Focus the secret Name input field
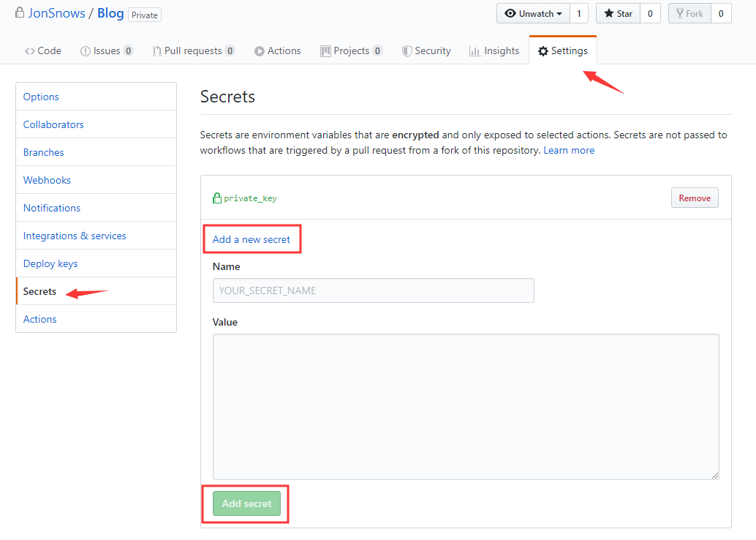Viewport: 756px width, 540px height. [x=373, y=290]
